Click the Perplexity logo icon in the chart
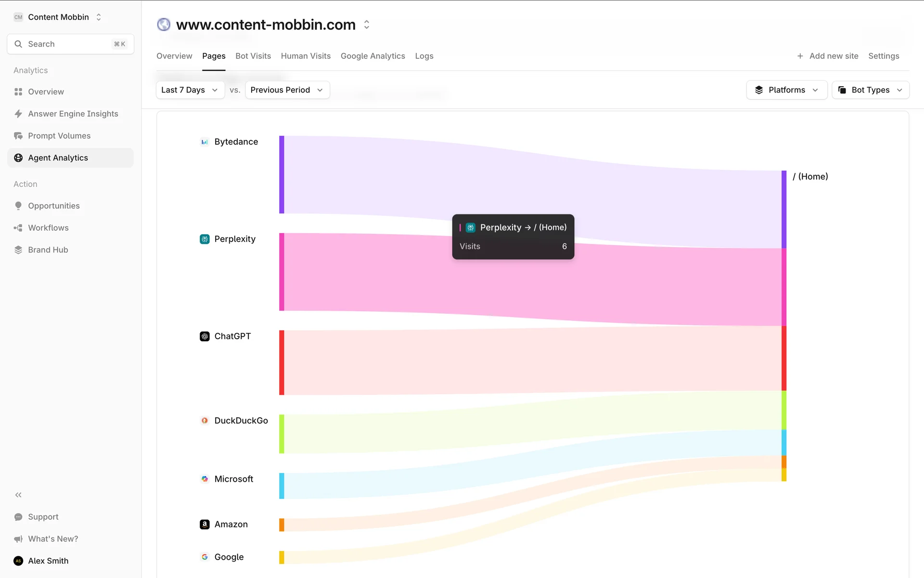This screenshot has width=924, height=578. [205, 239]
